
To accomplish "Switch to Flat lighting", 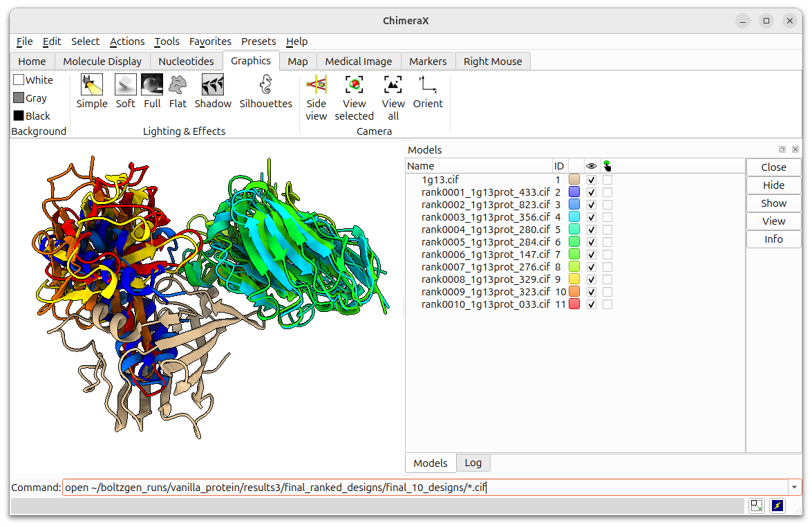I will 178,91.
